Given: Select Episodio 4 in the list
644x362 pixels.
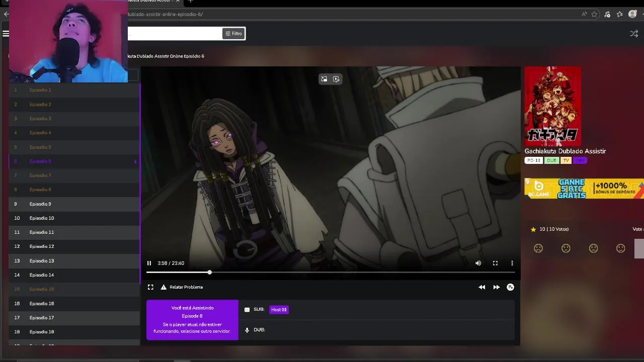Looking at the screenshot, I should point(74,133).
